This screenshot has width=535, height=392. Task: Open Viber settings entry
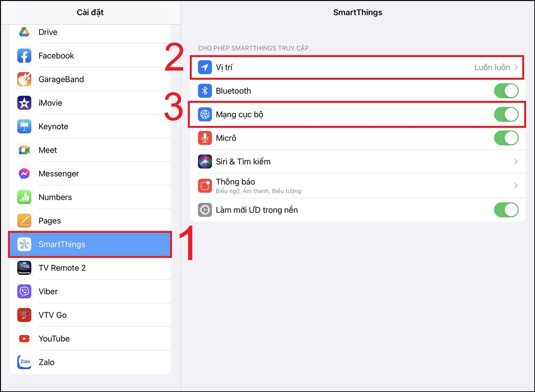[x=90, y=292]
